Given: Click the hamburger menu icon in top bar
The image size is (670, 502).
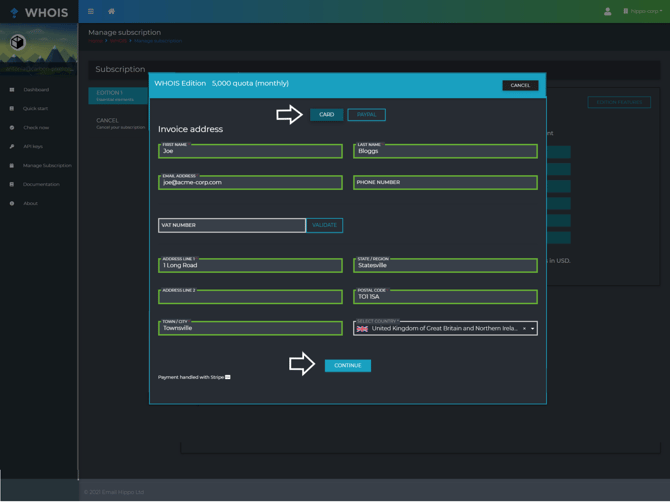Looking at the screenshot, I should 91,12.
